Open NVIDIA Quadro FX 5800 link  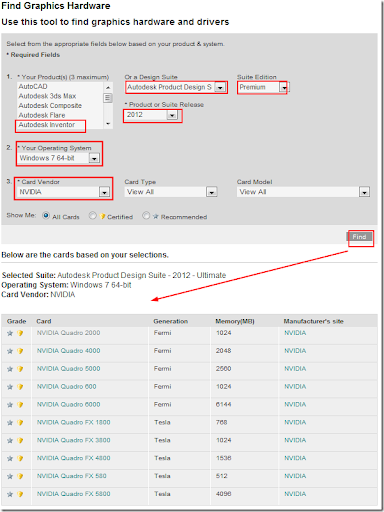(73, 494)
